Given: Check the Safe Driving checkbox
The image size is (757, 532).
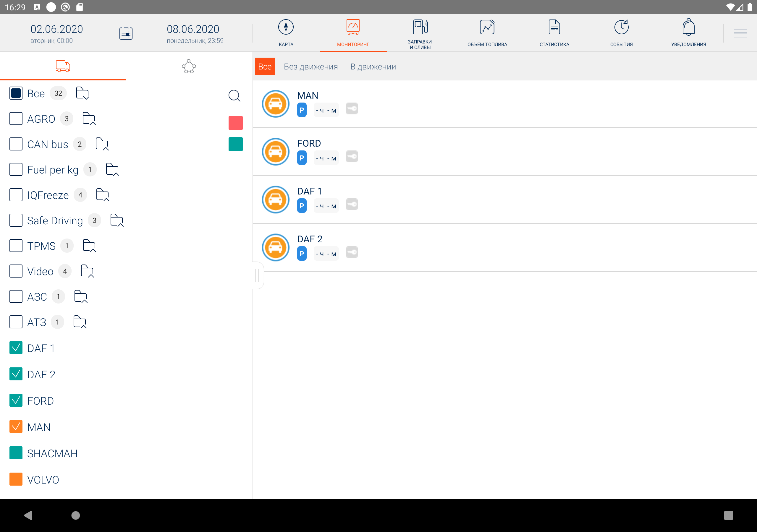Looking at the screenshot, I should click(16, 220).
